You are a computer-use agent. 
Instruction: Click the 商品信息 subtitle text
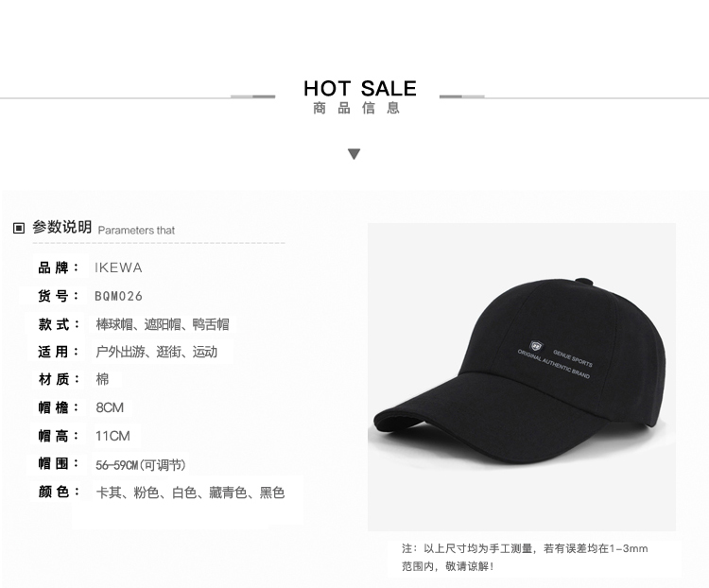pyautogui.click(x=356, y=108)
